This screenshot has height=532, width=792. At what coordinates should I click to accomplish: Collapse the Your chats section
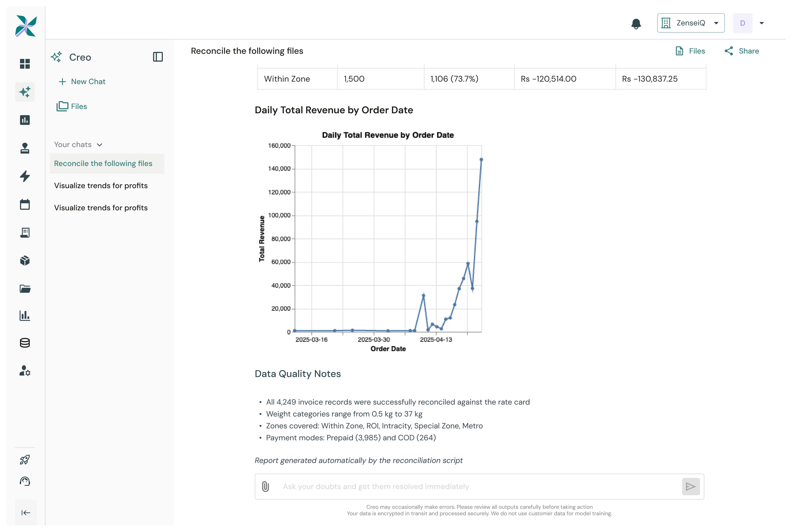pos(99,145)
